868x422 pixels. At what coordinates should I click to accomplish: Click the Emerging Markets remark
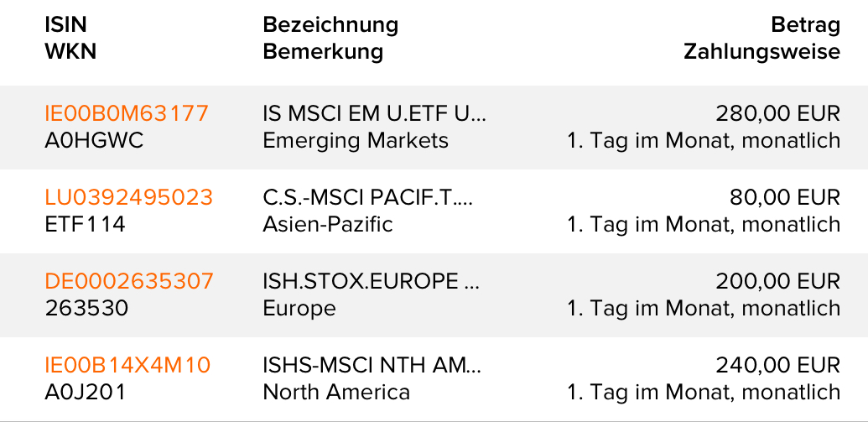point(356,140)
